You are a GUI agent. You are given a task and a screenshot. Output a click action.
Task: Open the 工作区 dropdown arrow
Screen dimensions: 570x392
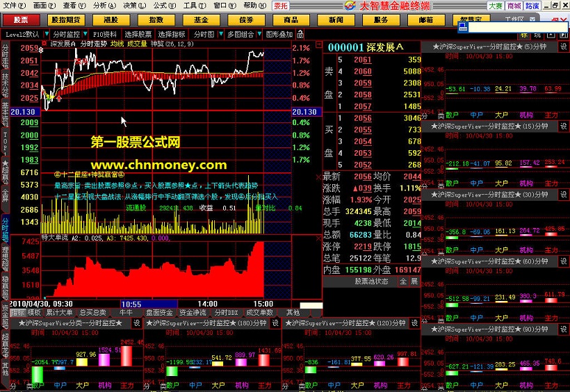[x=532, y=19]
